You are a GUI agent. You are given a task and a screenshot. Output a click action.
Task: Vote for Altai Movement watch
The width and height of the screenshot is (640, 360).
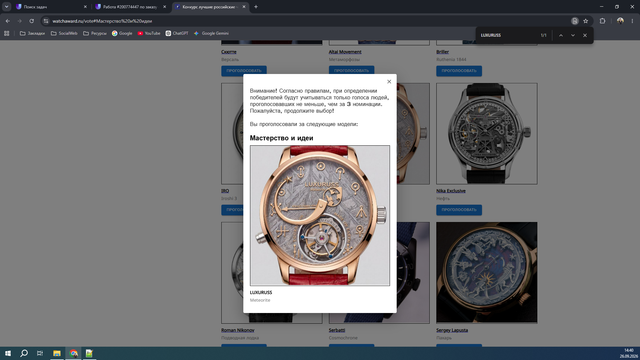(351, 71)
